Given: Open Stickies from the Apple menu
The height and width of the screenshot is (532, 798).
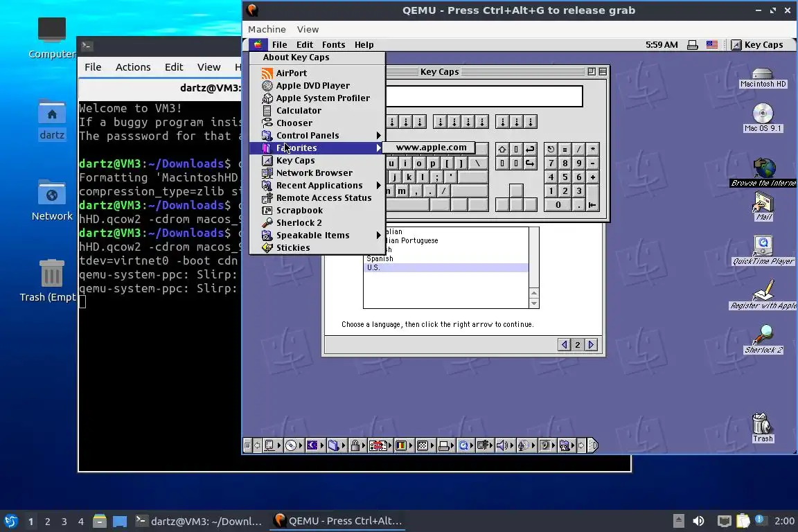Looking at the screenshot, I should click(317, 248).
